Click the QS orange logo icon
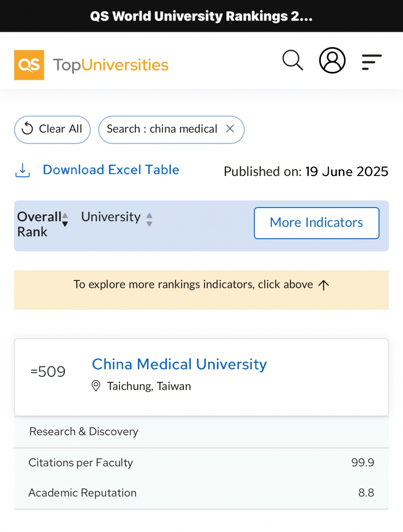The width and height of the screenshot is (403, 532). click(x=29, y=65)
